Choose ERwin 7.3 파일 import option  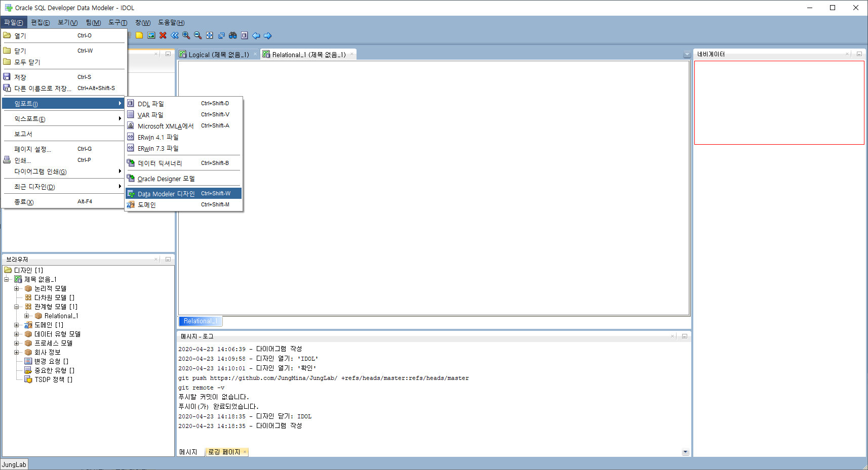tap(184, 148)
